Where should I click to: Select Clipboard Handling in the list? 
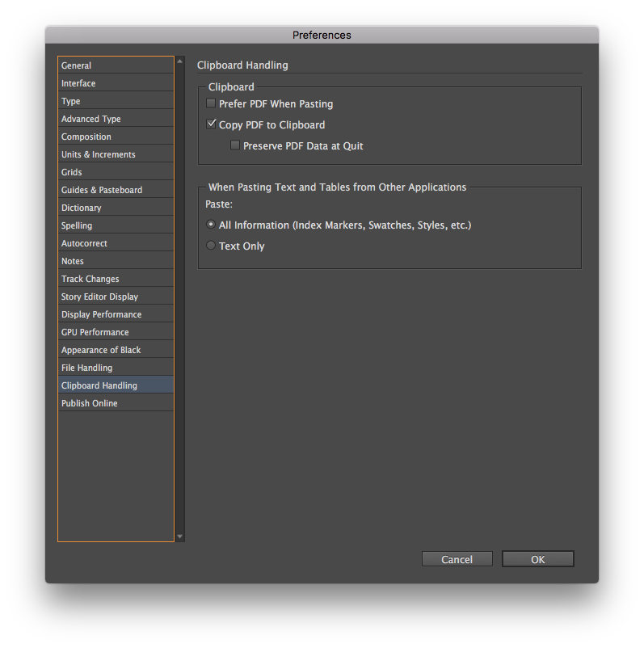click(x=116, y=385)
